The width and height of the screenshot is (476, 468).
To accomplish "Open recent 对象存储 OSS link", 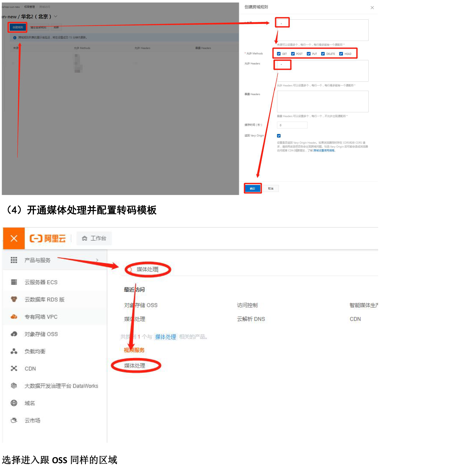I will pos(140,305).
